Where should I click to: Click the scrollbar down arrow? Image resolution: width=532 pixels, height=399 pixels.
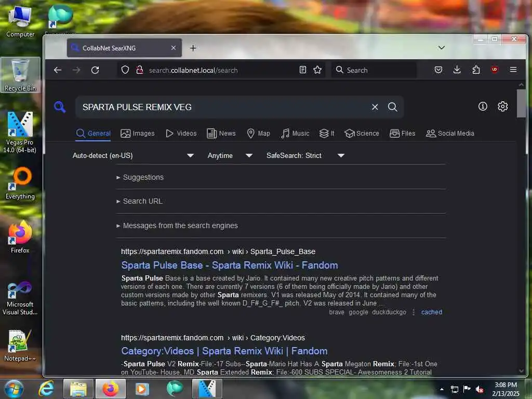[x=521, y=371]
